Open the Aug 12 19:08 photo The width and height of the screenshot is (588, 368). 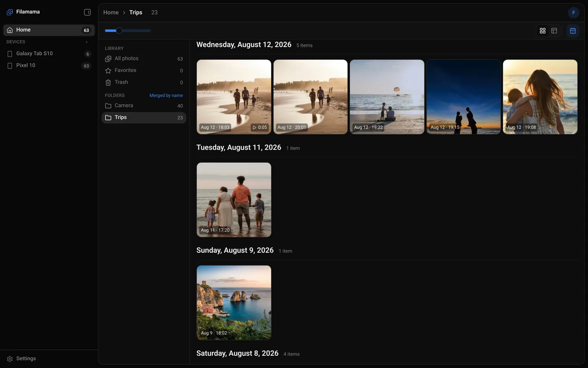click(x=540, y=97)
